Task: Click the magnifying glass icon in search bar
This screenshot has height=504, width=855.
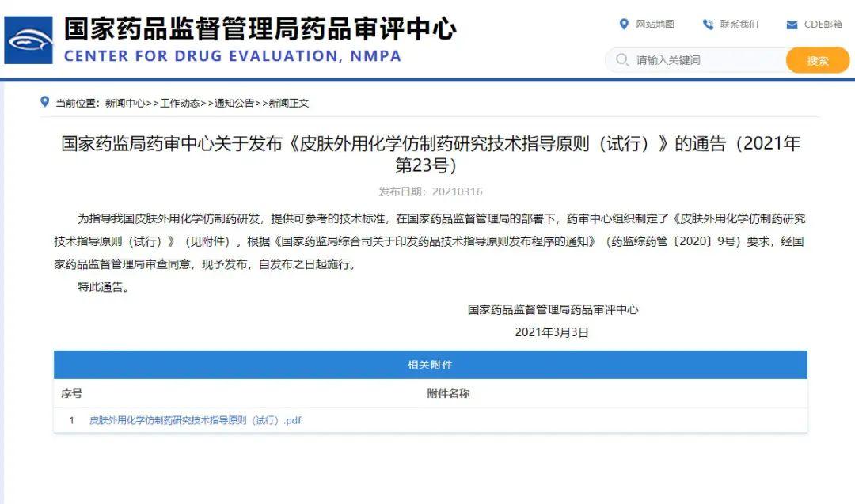Action: click(x=624, y=60)
